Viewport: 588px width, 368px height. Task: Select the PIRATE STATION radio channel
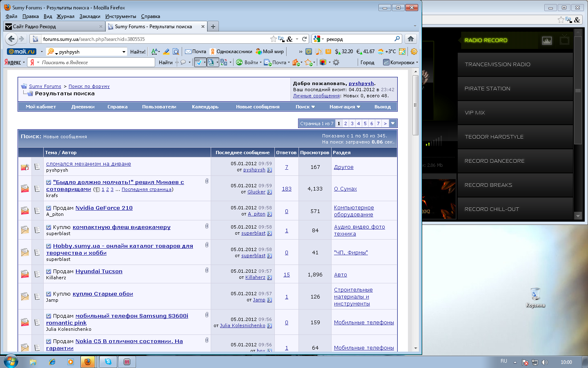[487, 89]
